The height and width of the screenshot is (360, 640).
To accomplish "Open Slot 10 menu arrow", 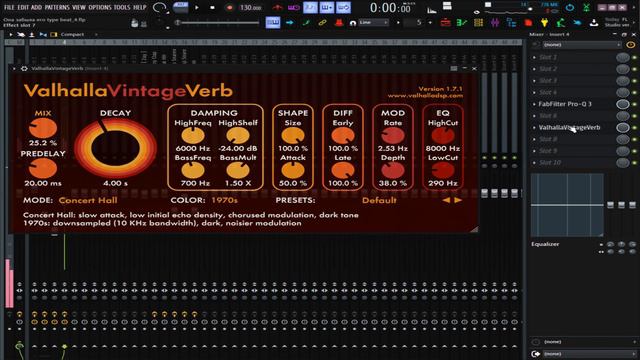I will click(x=534, y=162).
